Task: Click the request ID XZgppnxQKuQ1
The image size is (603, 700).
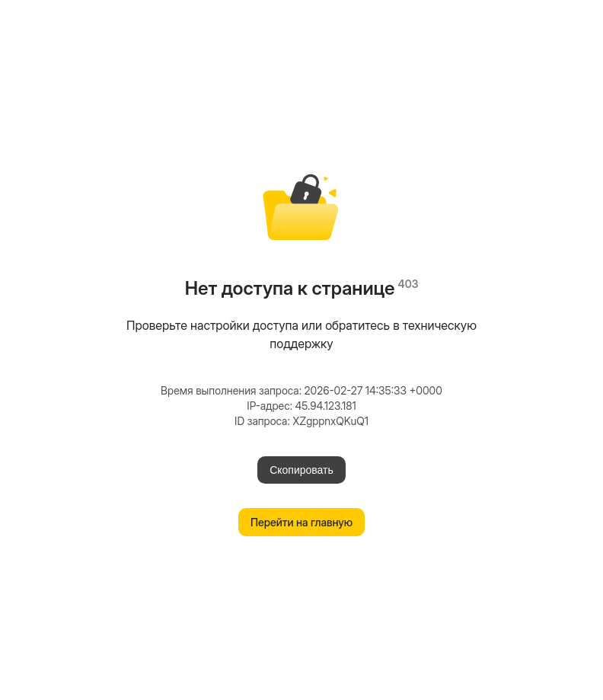Action: click(x=330, y=421)
